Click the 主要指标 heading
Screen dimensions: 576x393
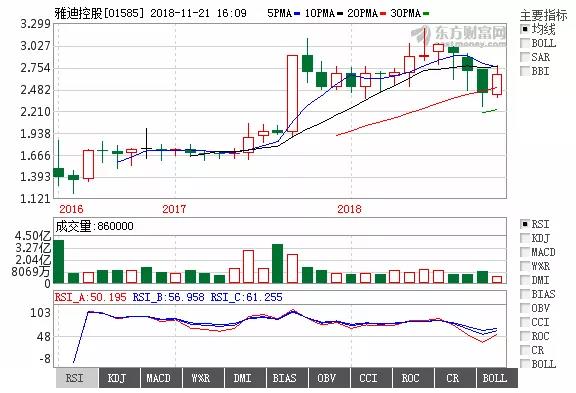coord(544,15)
